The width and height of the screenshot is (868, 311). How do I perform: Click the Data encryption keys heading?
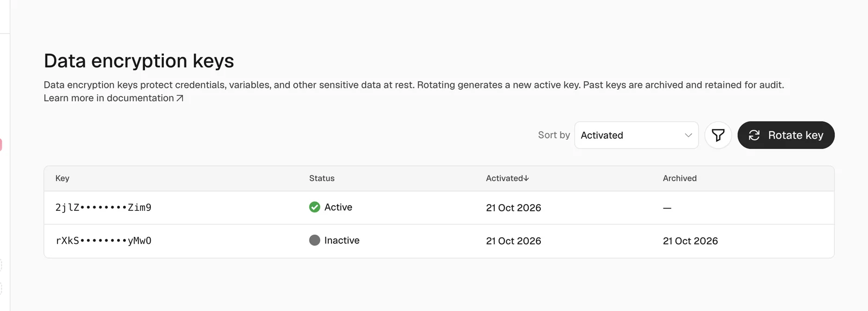coord(139,61)
